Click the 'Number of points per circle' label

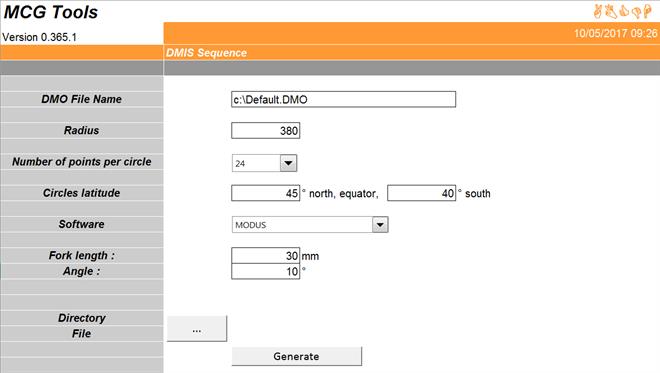coord(82,162)
